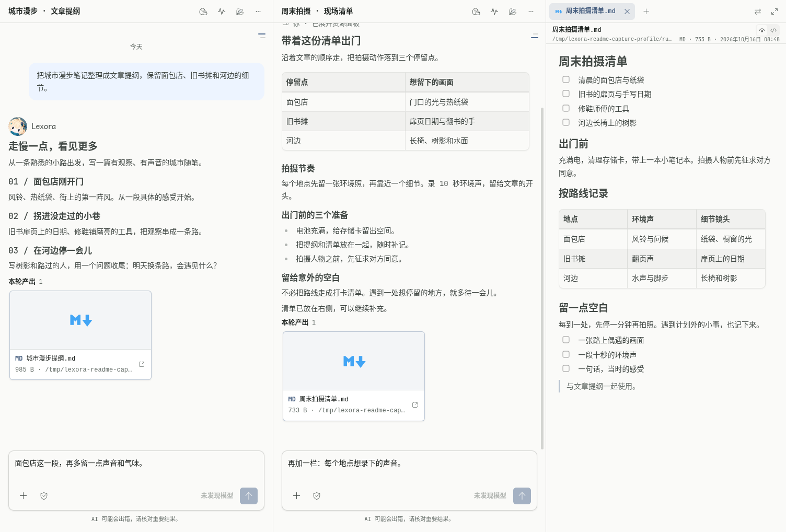Image resolution: width=786 pixels, height=532 pixels.
Task: Open model selector 未发现模型 in 周末拍摄 chat
Action: coord(490,496)
